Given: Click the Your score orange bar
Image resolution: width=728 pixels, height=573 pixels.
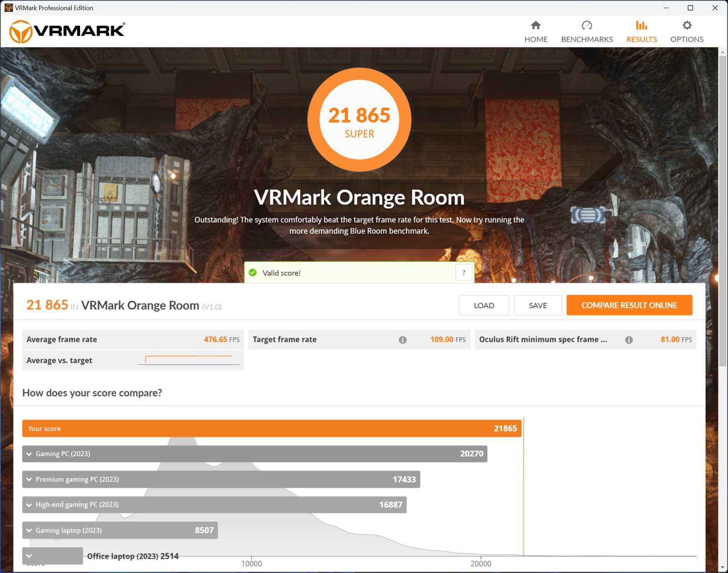Looking at the screenshot, I should point(272,428).
